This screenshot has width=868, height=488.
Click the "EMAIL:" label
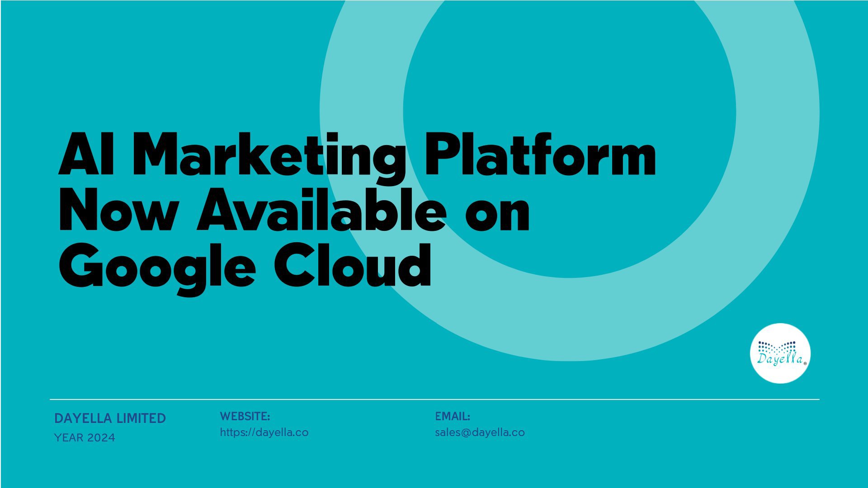(x=453, y=416)
